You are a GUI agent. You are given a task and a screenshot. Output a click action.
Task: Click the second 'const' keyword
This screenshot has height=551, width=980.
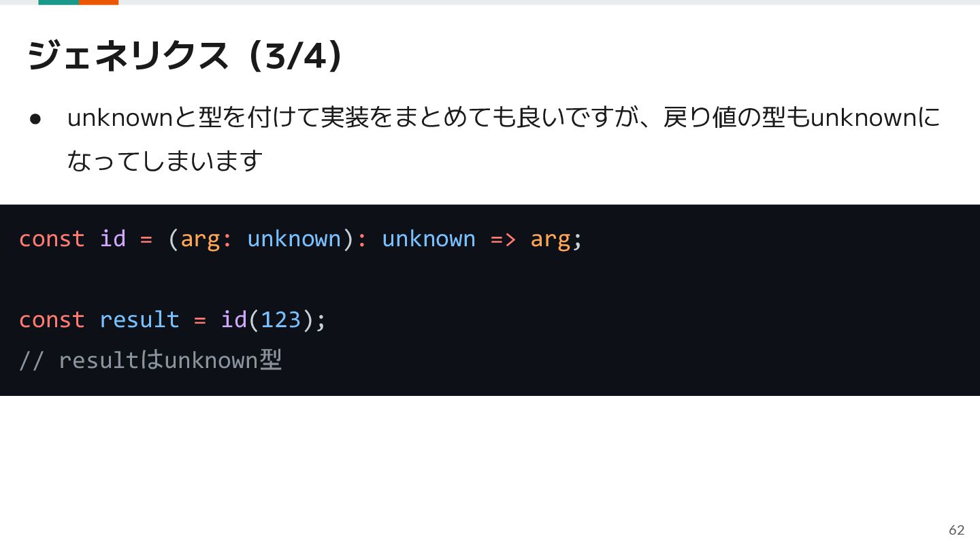pyautogui.click(x=52, y=320)
